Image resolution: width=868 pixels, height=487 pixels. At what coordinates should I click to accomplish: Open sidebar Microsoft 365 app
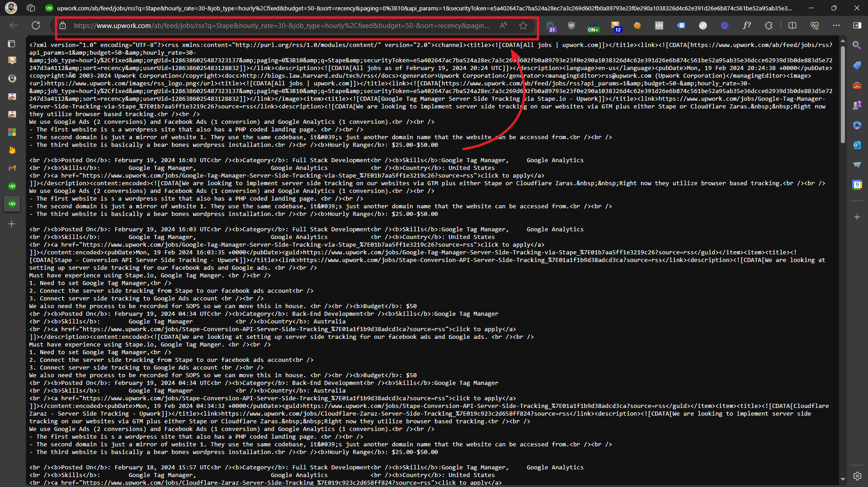(x=857, y=125)
